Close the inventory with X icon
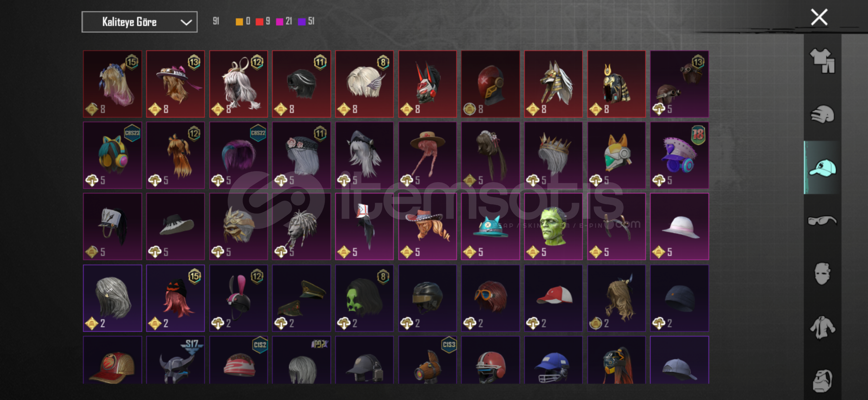The width and height of the screenshot is (868, 400). click(x=819, y=17)
